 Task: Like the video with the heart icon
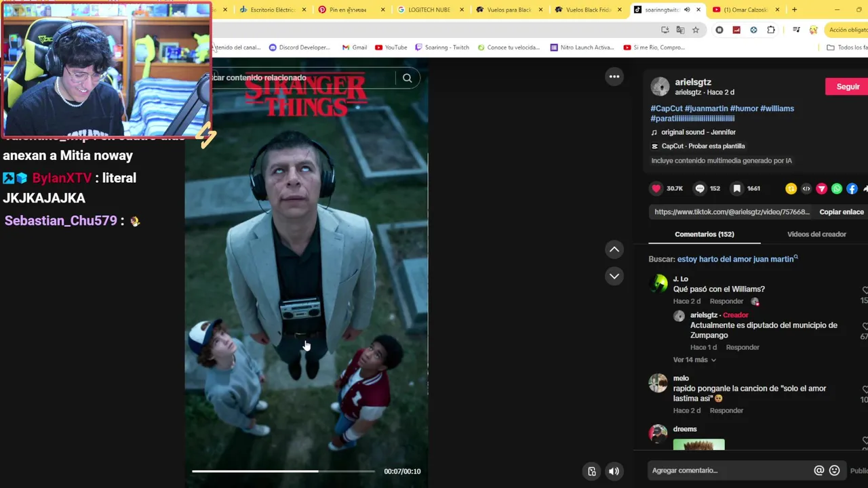tap(656, 188)
